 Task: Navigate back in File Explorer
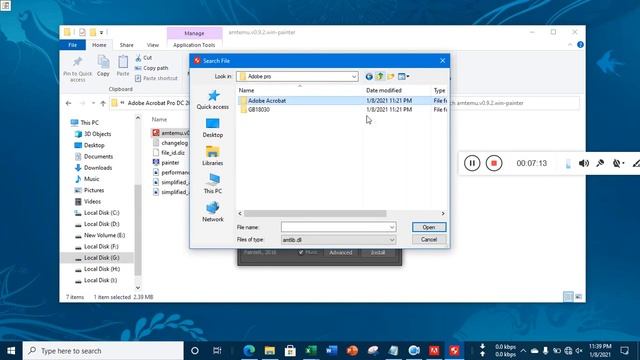(69, 103)
